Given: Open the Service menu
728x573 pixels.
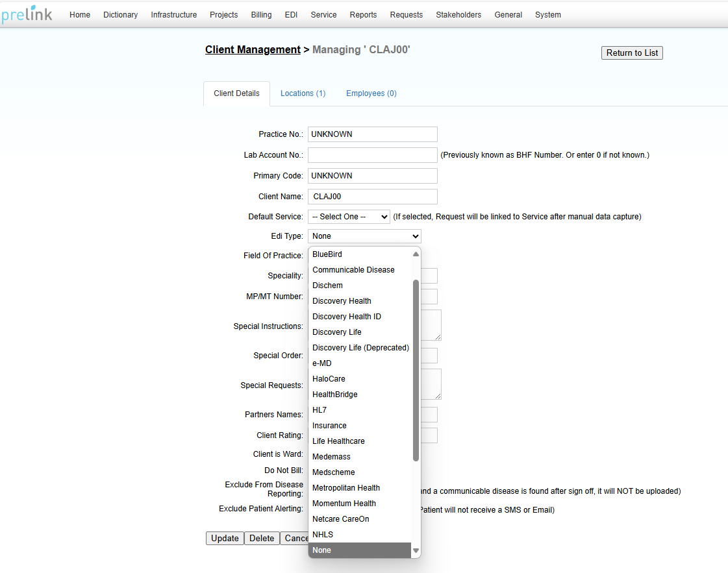Looking at the screenshot, I should click(x=323, y=15).
